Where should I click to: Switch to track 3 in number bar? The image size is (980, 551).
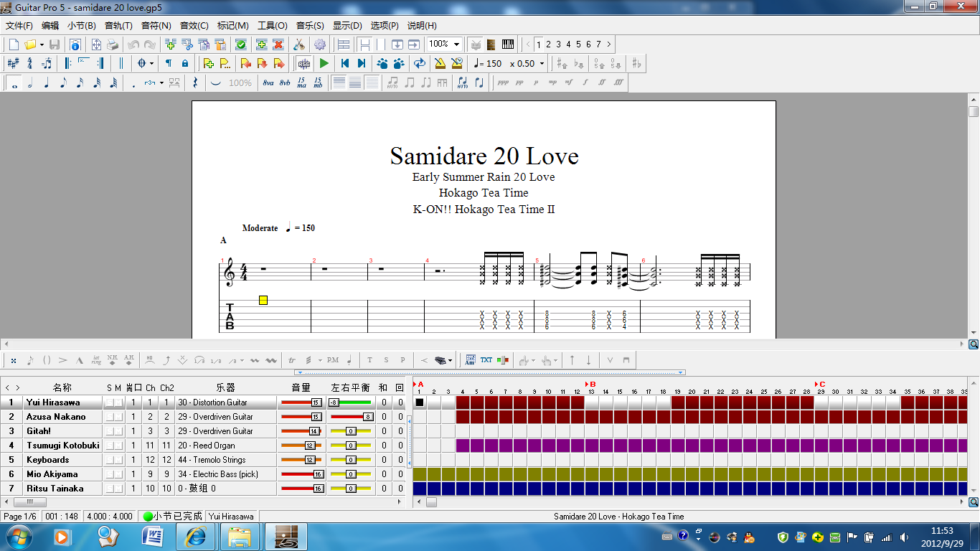coord(558,44)
